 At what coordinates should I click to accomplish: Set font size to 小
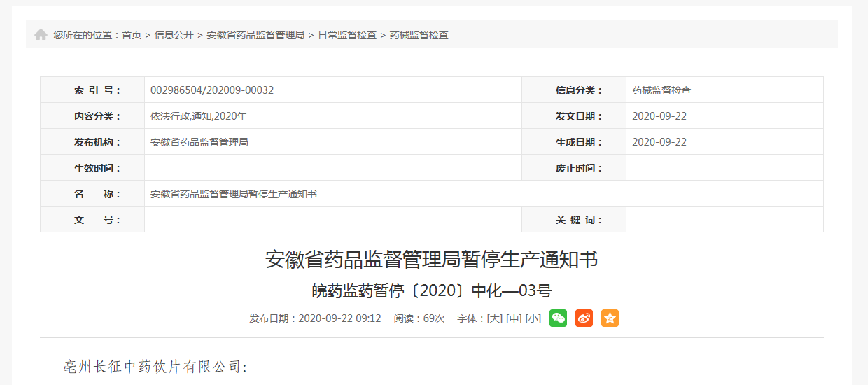(x=533, y=318)
